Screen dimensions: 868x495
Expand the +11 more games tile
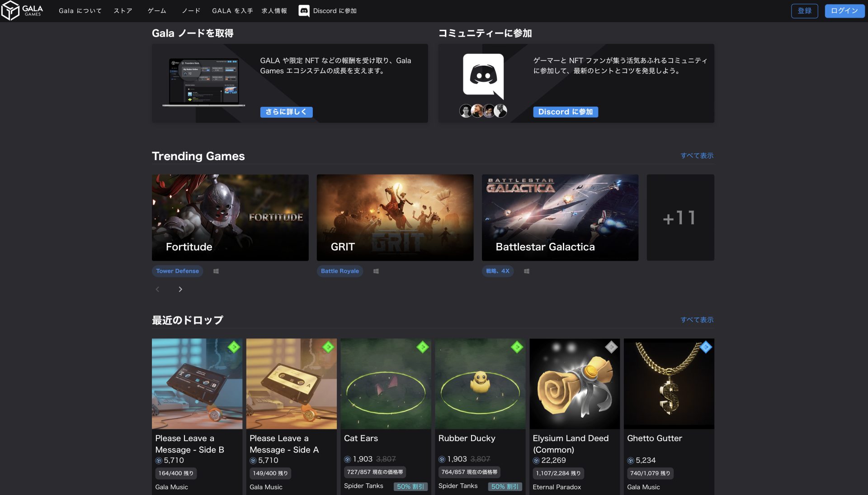pos(680,218)
